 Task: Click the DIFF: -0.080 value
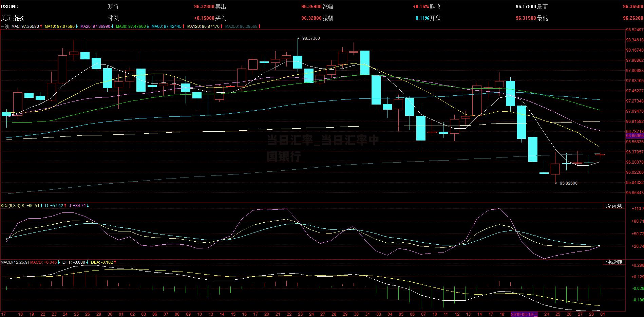[x=73, y=262]
